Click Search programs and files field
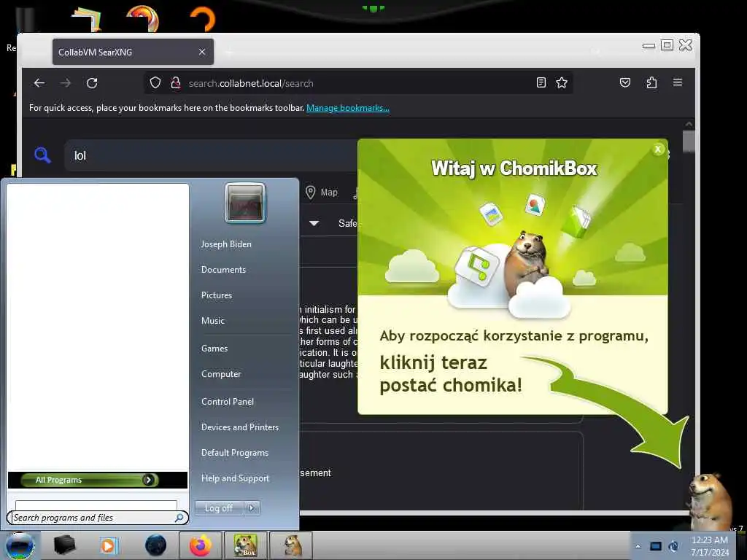The image size is (747, 560). (x=98, y=518)
